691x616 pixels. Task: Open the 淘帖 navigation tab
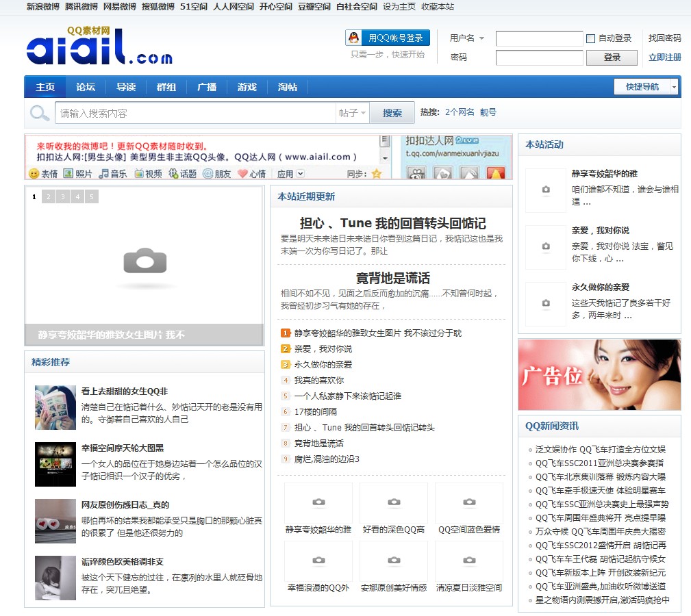click(x=288, y=87)
